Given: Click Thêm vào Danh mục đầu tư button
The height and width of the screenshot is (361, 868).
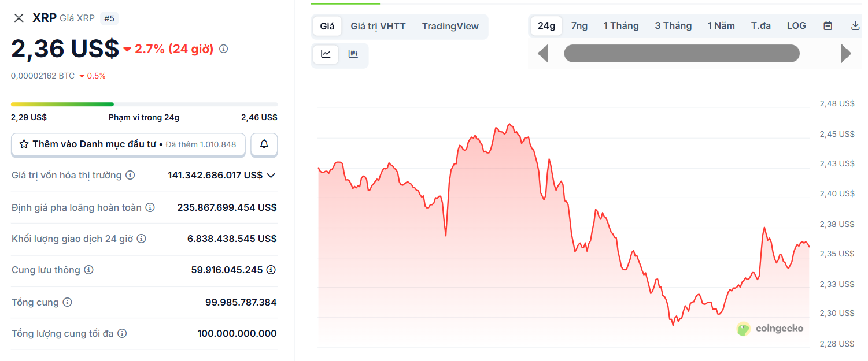Looking at the screenshot, I should pos(128,144).
